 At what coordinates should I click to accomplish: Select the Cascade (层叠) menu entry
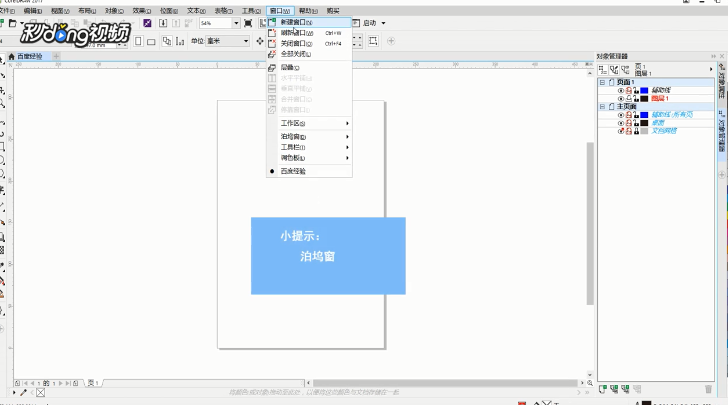click(309, 68)
